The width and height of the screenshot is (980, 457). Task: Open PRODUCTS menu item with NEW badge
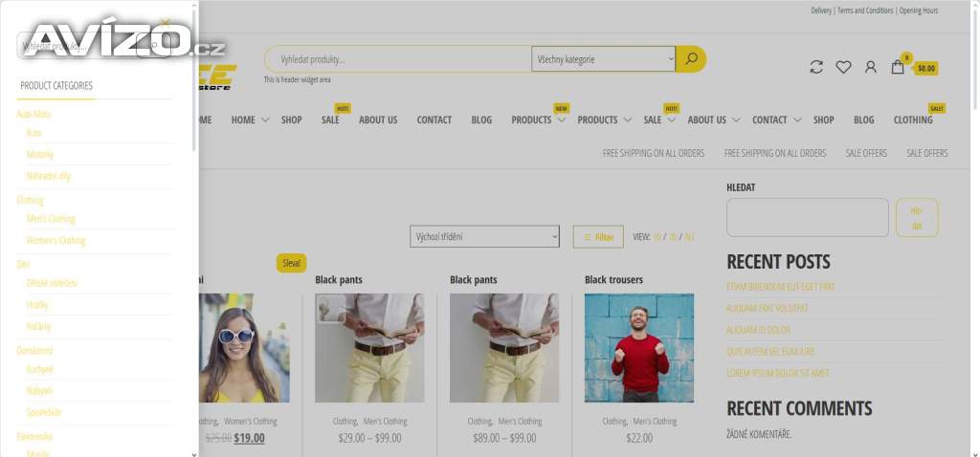click(531, 120)
